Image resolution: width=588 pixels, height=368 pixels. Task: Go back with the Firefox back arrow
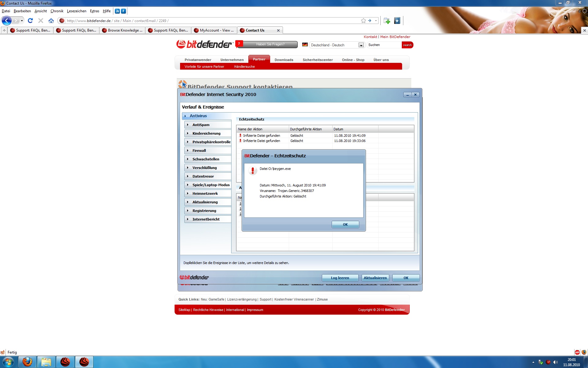tap(7, 21)
